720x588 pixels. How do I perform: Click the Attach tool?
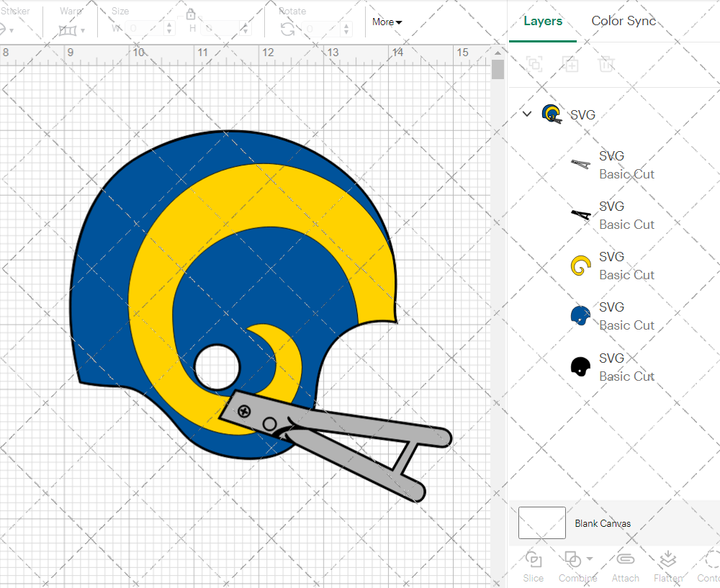pyautogui.click(x=625, y=567)
